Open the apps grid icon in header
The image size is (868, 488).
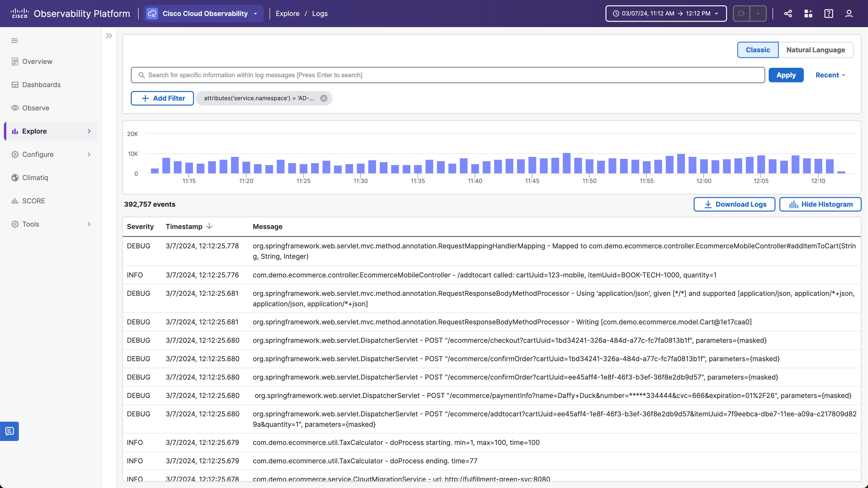click(808, 14)
